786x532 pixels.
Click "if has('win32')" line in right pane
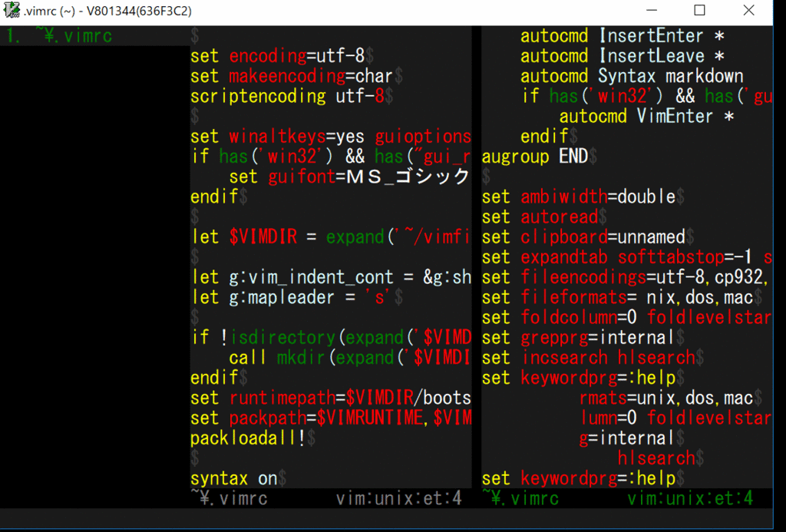point(646,96)
